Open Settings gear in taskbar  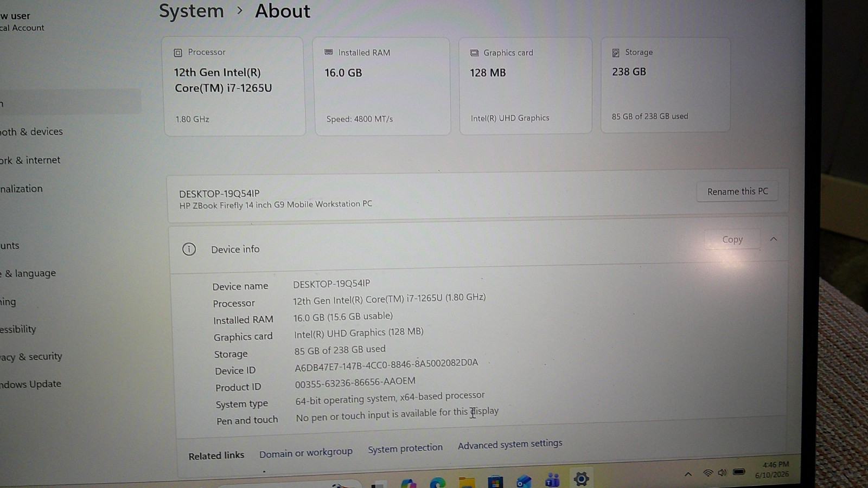[x=581, y=479]
